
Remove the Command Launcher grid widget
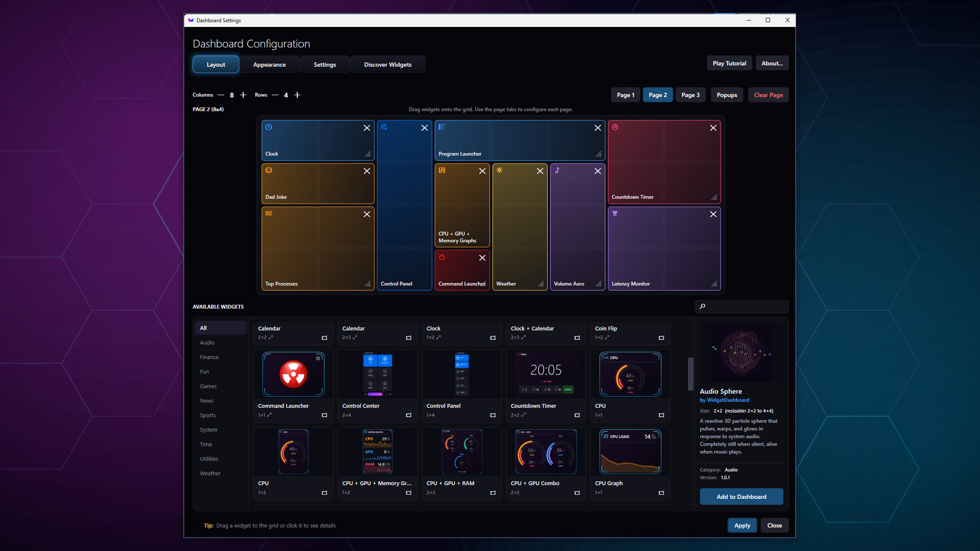click(482, 258)
